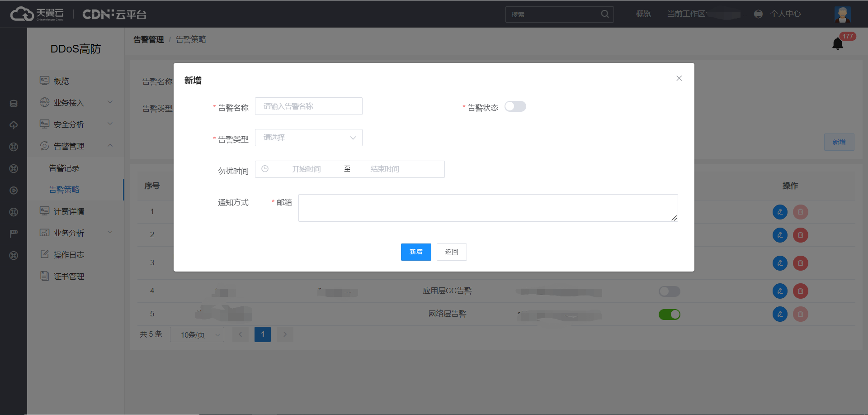Open the 10条/页 page size dropdown

click(197, 335)
